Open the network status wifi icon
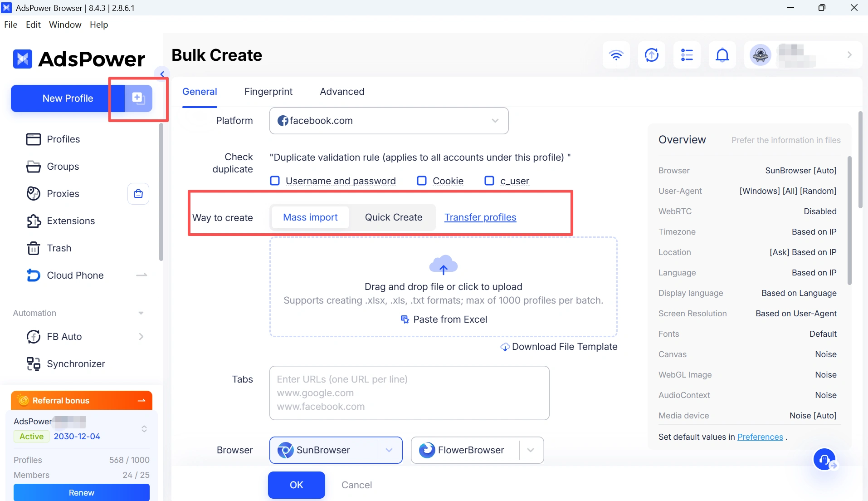Viewport: 868px width, 501px height. point(616,55)
